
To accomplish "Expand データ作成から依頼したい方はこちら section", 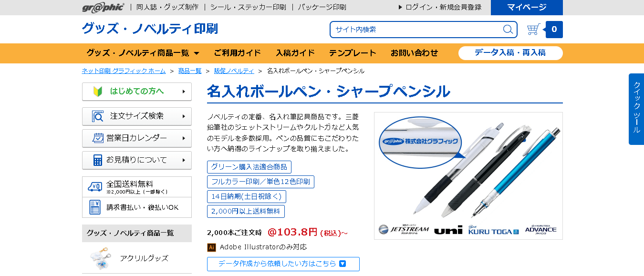I will 283,264.
